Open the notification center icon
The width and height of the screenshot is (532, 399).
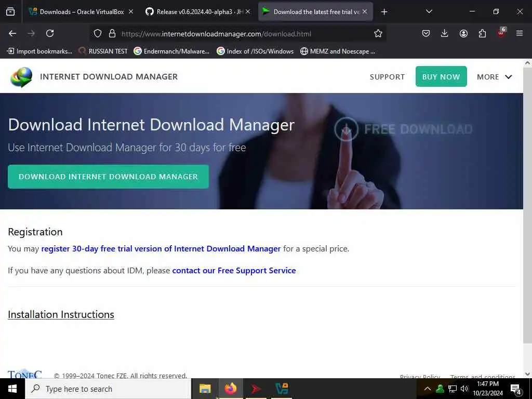516,389
